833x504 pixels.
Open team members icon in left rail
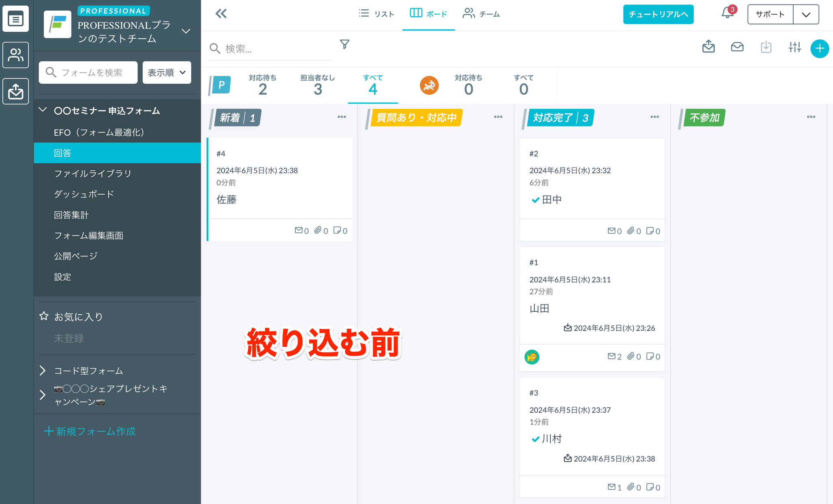coord(16,55)
